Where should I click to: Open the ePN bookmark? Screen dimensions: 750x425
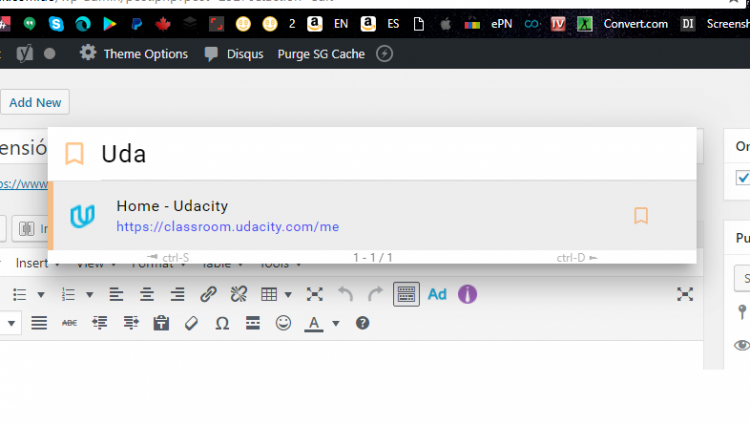[488, 23]
